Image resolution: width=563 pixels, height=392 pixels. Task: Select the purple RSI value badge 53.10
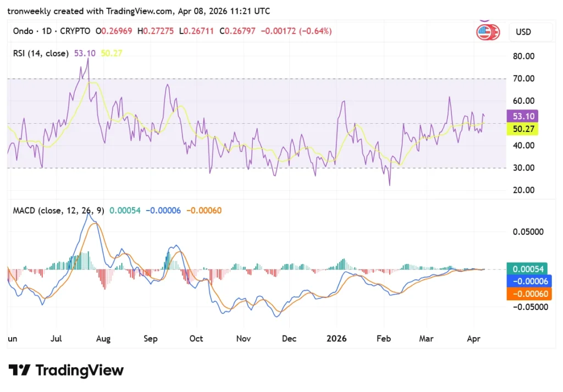pyautogui.click(x=522, y=116)
